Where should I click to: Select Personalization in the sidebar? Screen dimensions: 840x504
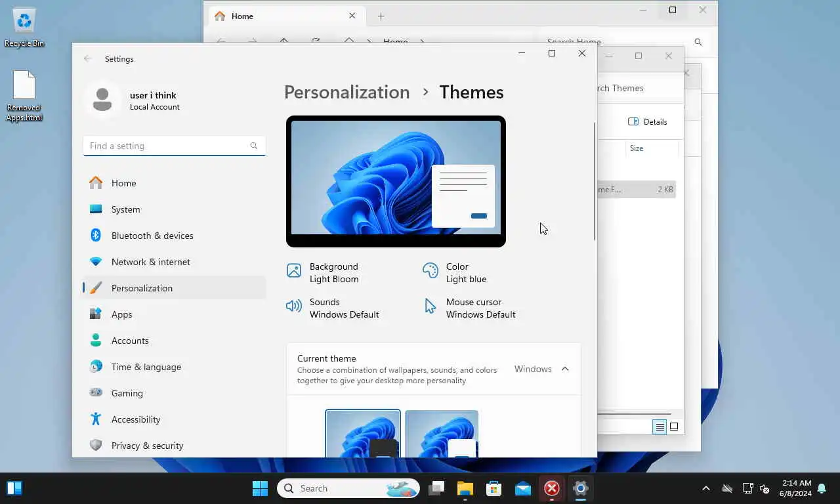tap(174, 288)
